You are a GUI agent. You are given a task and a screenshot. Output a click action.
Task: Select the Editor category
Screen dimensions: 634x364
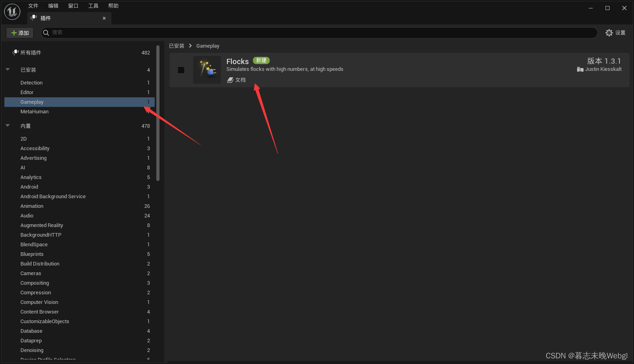[x=79, y=92]
